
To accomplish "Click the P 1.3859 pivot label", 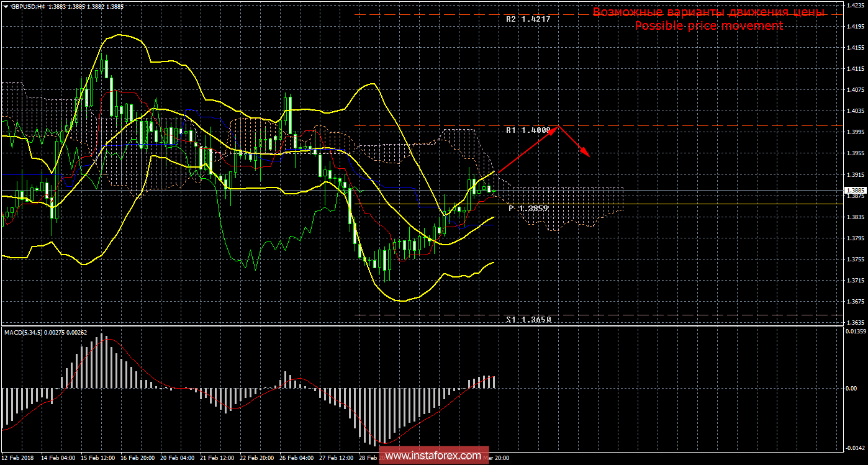I will coord(528,209).
